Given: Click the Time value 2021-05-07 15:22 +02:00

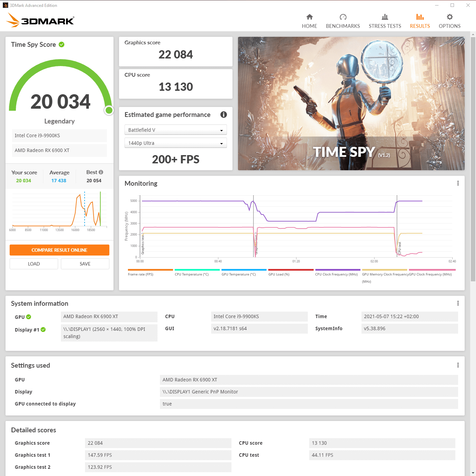Looking at the screenshot, I should coord(410,316).
